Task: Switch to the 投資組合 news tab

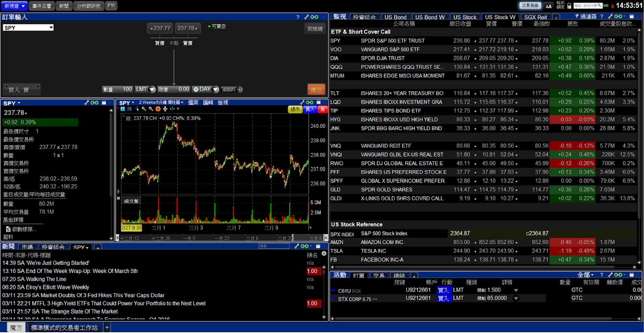Action: pos(53,247)
